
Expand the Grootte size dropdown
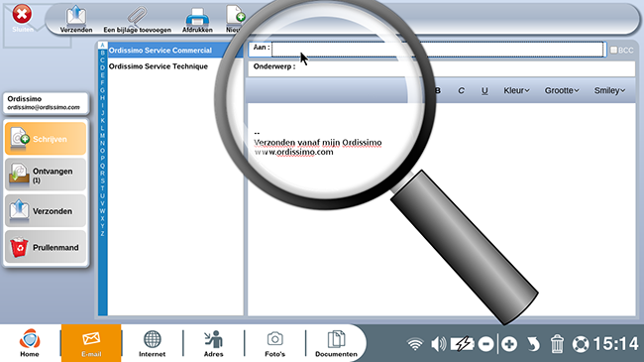click(x=562, y=90)
